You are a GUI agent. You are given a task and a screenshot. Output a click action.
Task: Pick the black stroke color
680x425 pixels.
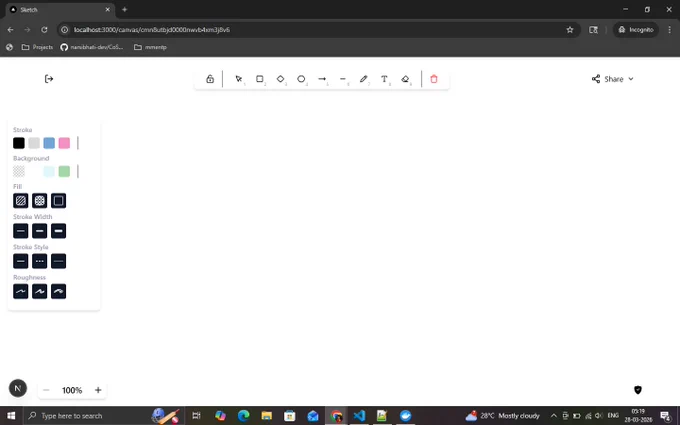pyautogui.click(x=19, y=143)
